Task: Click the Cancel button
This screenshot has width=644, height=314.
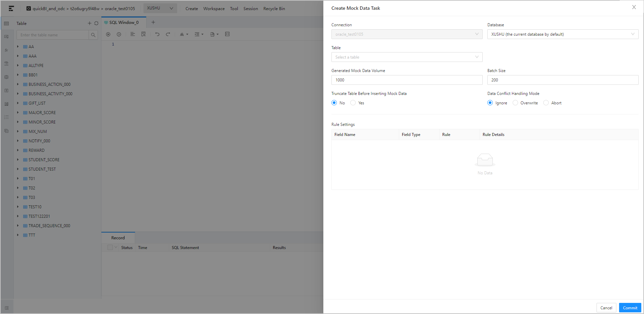Action: coord(606,308)
